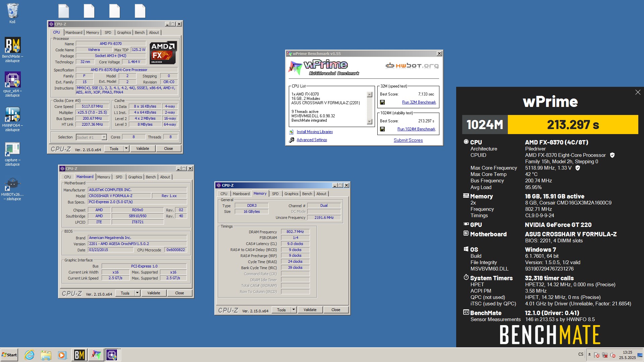Open Tools dropdown arrow in CPU tab window
Image resolution: width=644 pixels, height=362 pixels.
126,148
